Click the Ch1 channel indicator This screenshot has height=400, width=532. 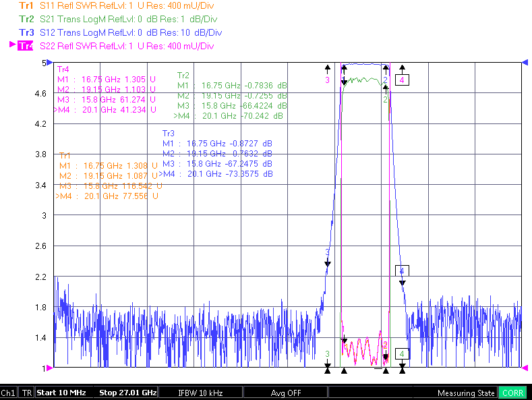click(x=8, y=393)
